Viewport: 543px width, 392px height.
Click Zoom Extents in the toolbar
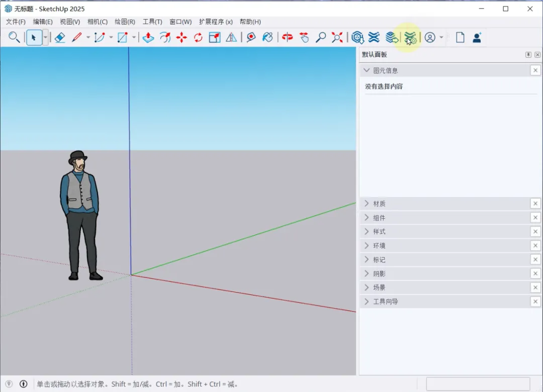point(337,37)
